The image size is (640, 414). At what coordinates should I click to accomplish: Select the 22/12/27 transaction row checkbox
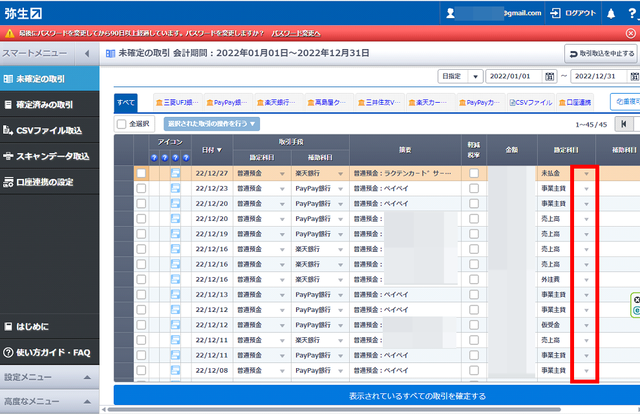tap(141, 174)
